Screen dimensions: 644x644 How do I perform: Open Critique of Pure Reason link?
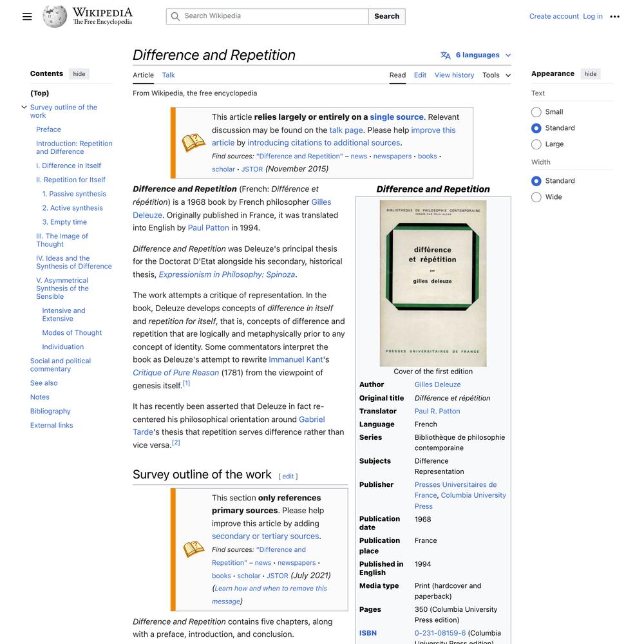(176, 372)
